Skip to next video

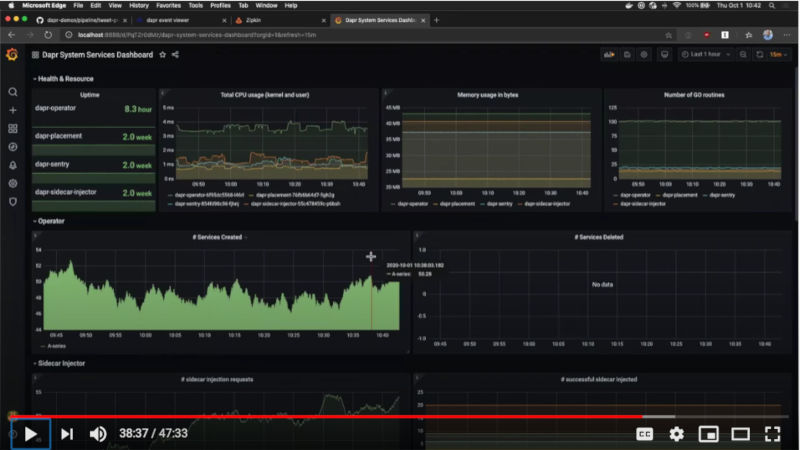[67, 434]
